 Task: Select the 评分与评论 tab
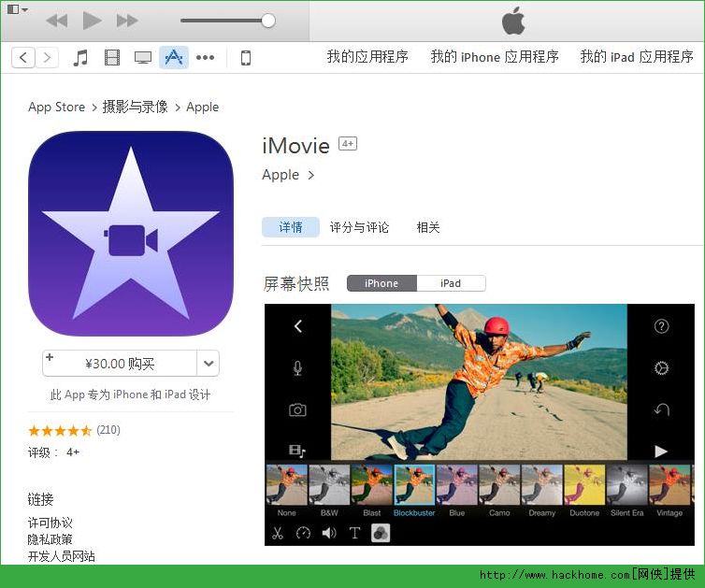pyautogui.click(x=359, y=227)
